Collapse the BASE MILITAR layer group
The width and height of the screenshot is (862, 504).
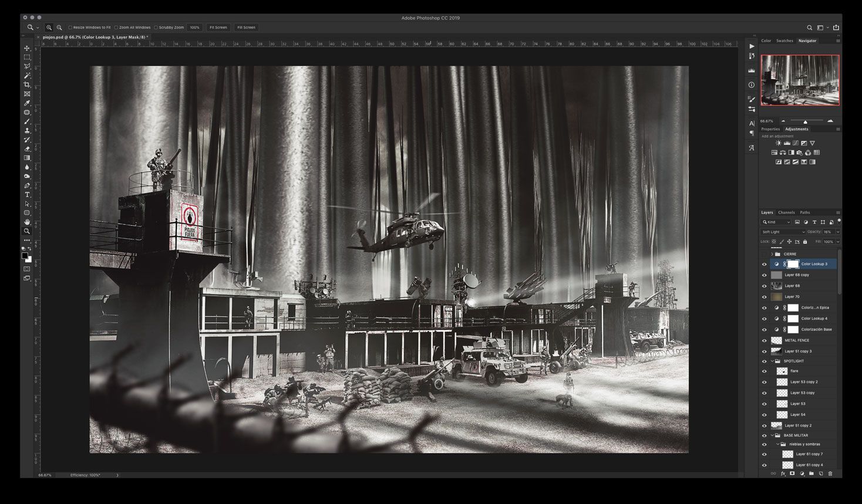coord(772,435)
